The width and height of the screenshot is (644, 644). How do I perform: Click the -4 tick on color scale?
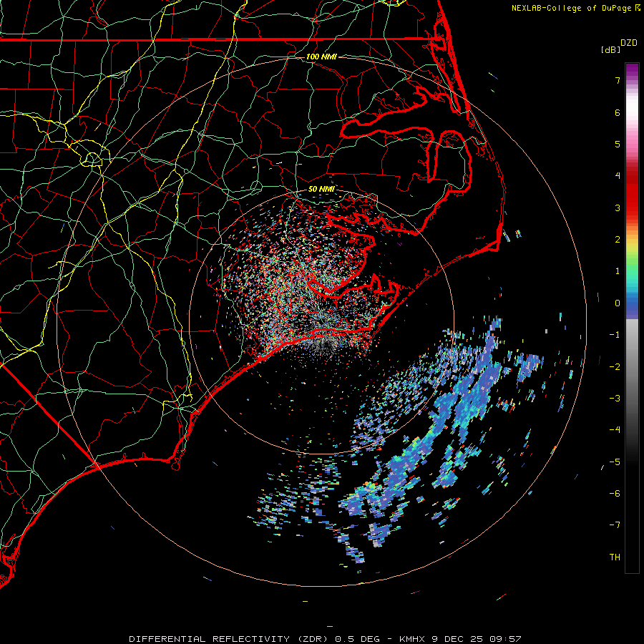[615, 430]
